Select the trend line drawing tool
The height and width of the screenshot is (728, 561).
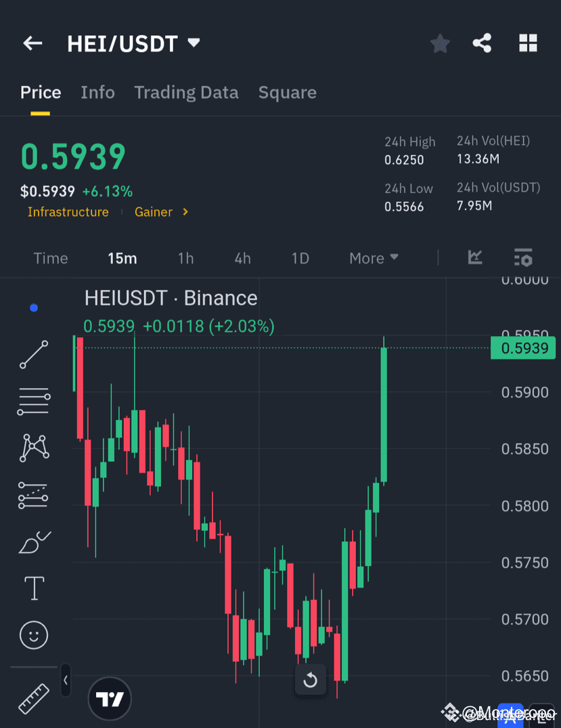pos(34,354)
